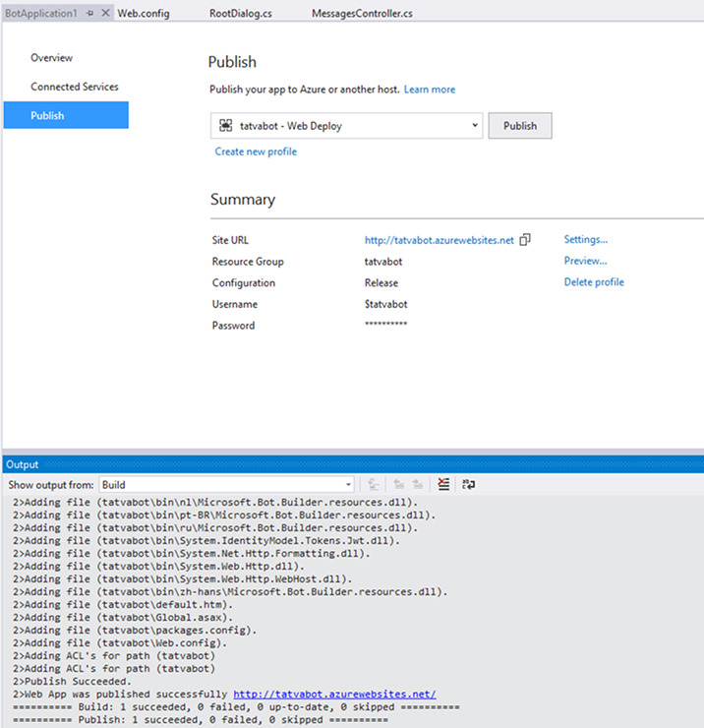704x728 pixels.
Task: Select the BotApplication1 tab
Action: 41,14
